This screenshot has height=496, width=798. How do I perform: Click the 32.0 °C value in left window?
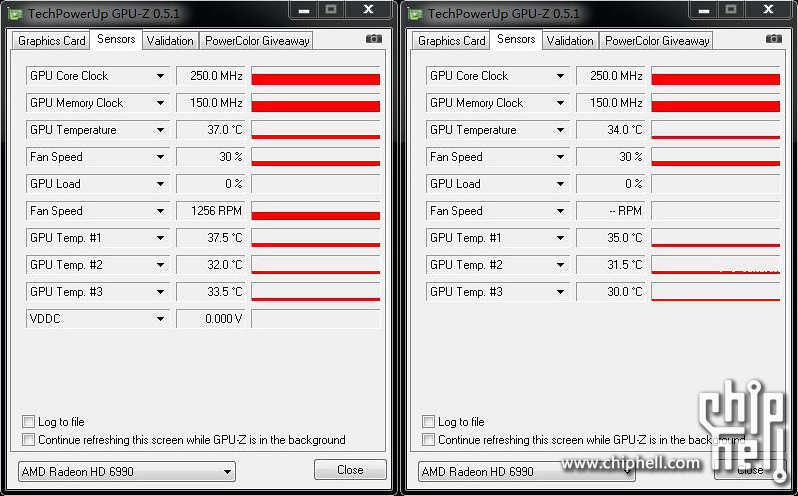pyautogui.click(x=211, y=265)
